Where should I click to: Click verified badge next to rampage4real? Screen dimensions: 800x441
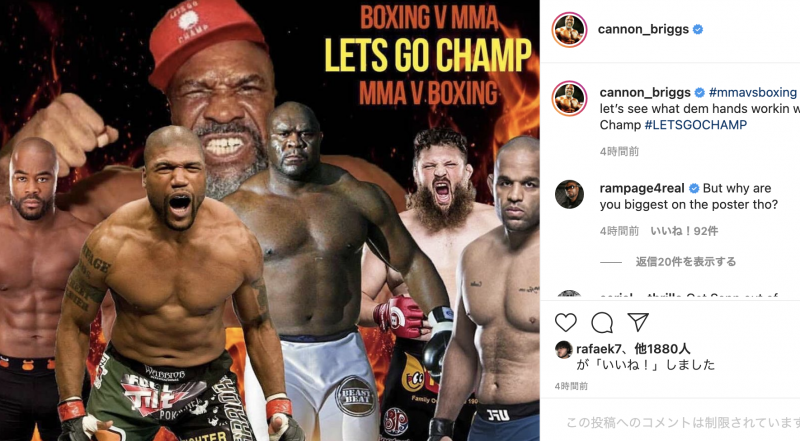pos(694,188)
